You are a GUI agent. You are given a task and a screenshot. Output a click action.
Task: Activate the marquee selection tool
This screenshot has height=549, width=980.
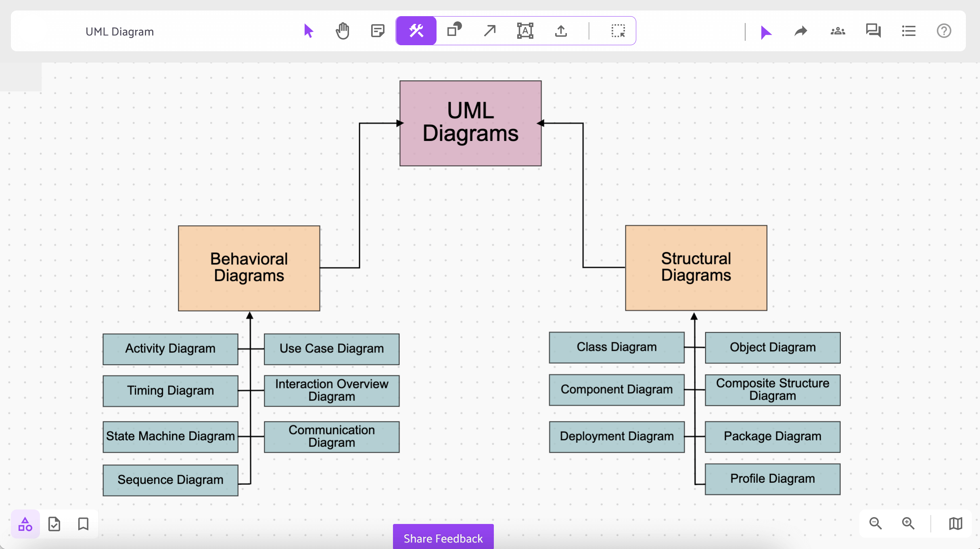point(618,31)
